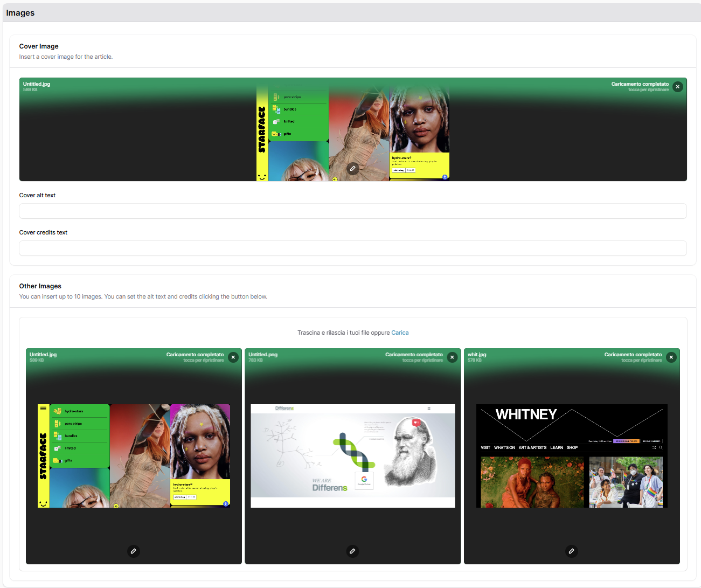Click the Cover Image heading
The width and height of the screenshot is (701, 588).
[x=39, y=46]
